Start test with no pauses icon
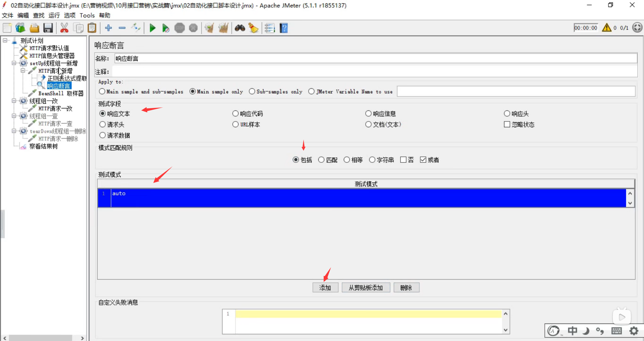This screenshot has width=644, height=341. (166, 28)
